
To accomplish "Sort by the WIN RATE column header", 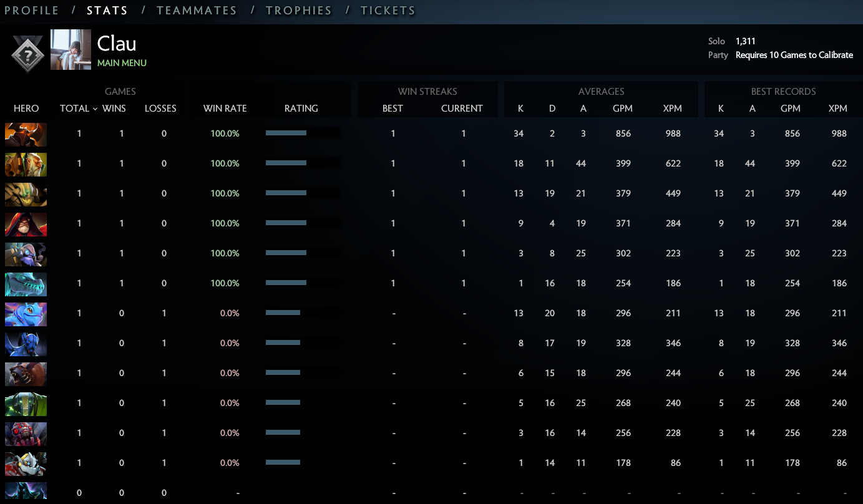I will click(225, 109).
